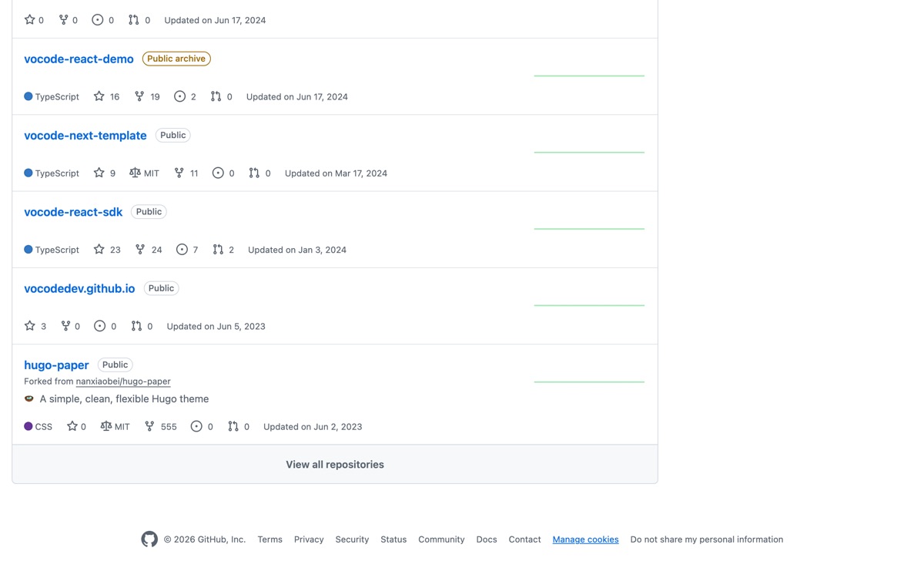924x578 pixels.
Task: Click the MIT license scale icon for hugo-paper
Action: 106,426
